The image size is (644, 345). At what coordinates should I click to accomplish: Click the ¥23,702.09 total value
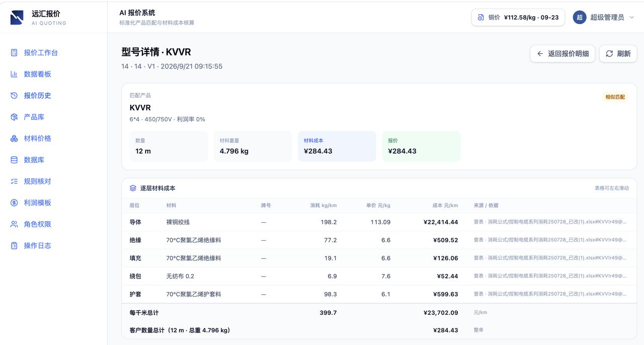tap(441, 313)
